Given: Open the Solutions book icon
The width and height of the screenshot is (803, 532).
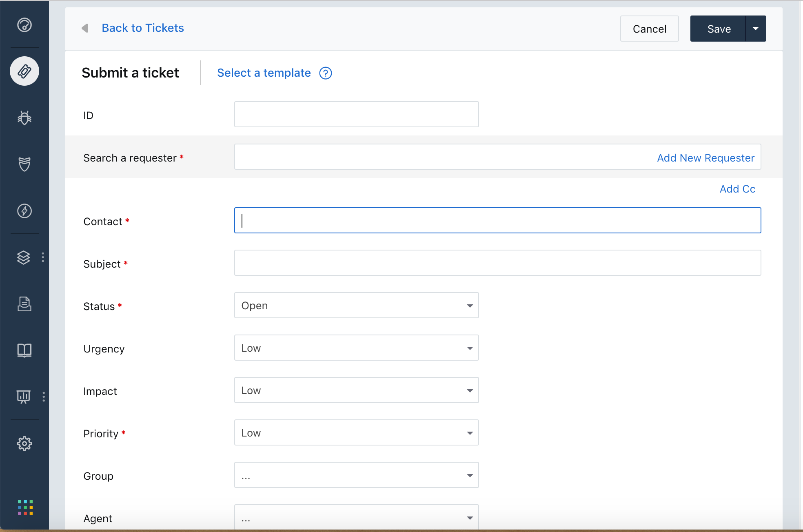Looking at the screenshot, I should (24, 350).
